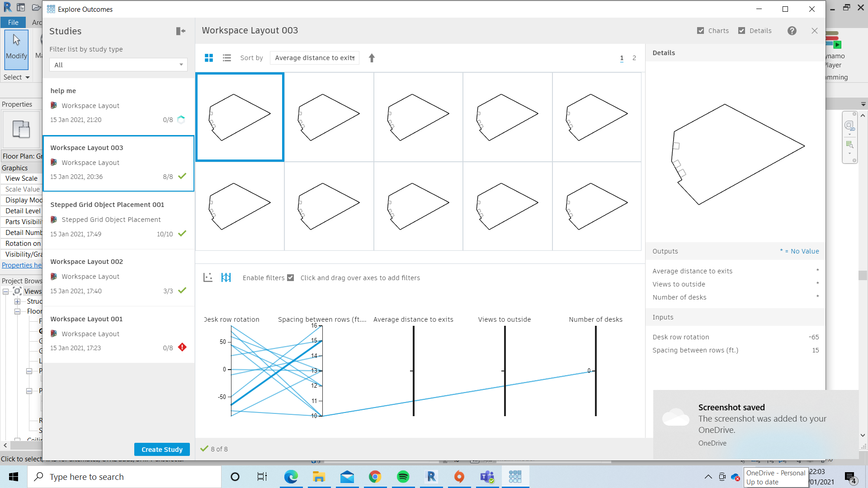Switch to the File tab in Revit
The width and height of the screenshot is (868, 488).
click(x=13, y=22)
